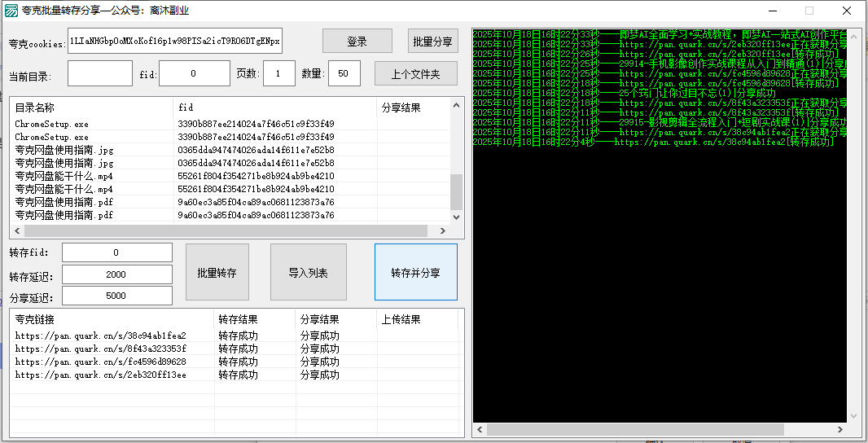Start 转存并分享 save and share

415,273
